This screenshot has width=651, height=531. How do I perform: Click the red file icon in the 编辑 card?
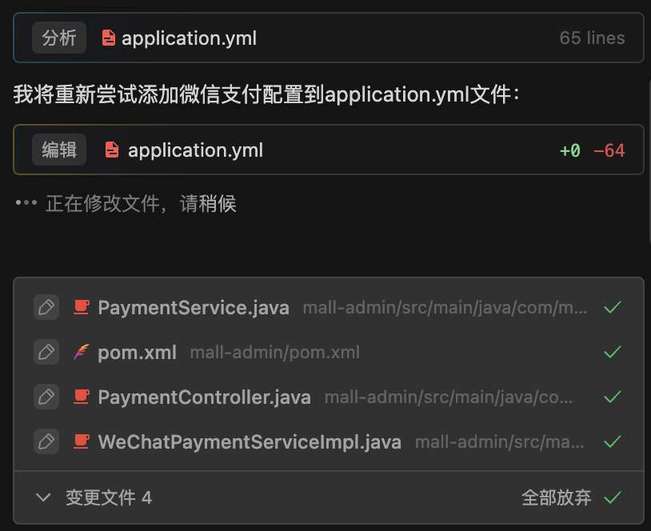111,150
